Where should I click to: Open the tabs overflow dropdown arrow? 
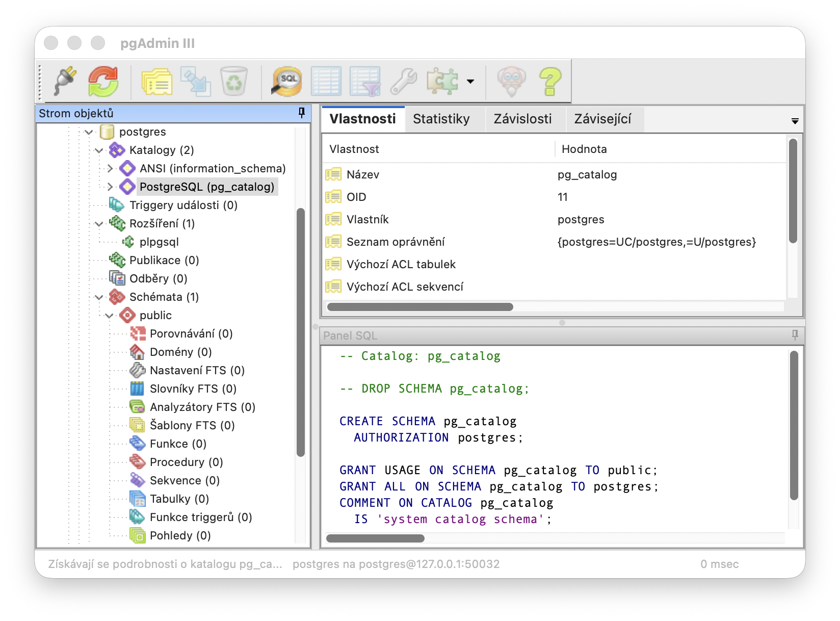795,121
